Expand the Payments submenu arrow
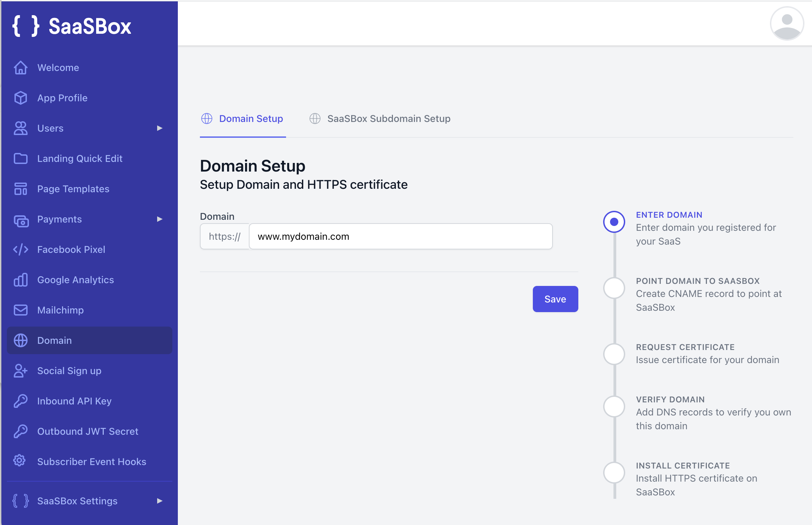812x525 pixels. pos(160,219)
